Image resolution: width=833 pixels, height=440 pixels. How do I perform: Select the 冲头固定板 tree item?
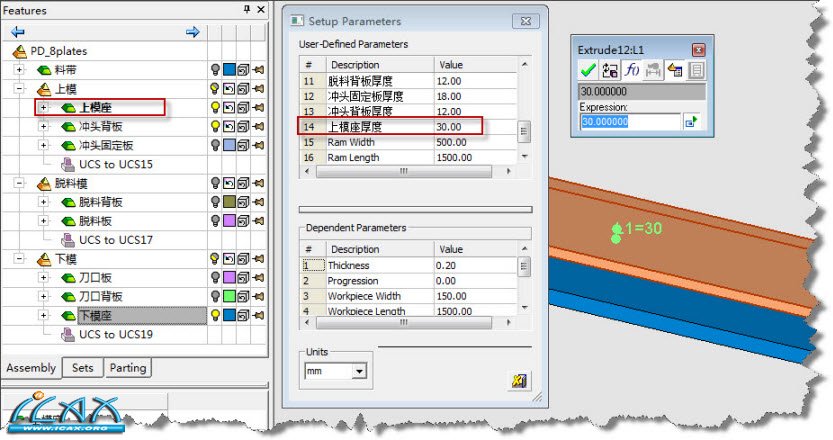coord(106,145)
